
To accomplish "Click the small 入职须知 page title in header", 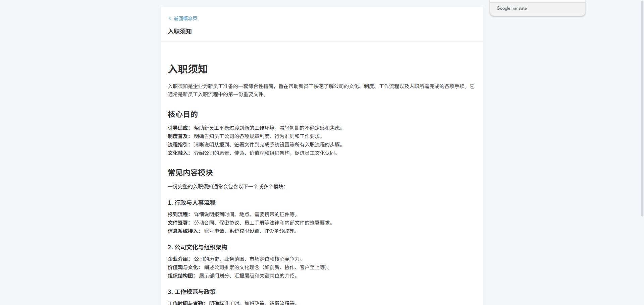I will pyautogui.click(x=180, y=31).
